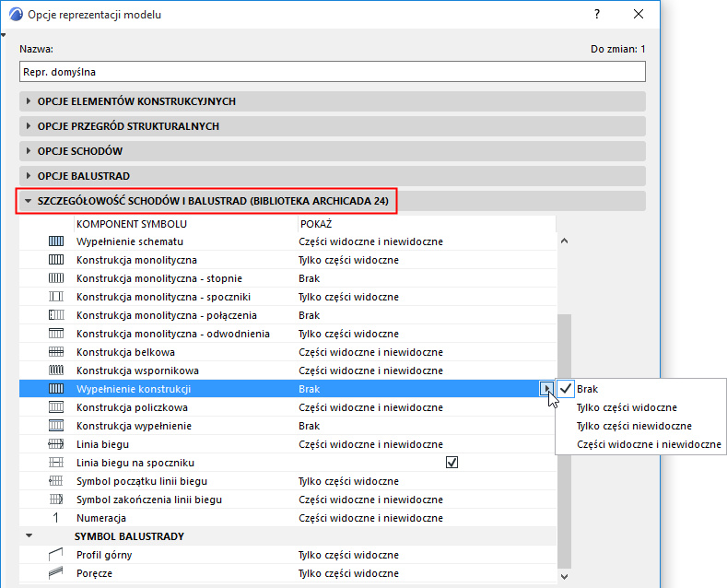Viewport: 727px width, 588px height.
Task: Click Brak value for Konstrukcja monolityczna - stopnie
Action: tap(310, 278)
